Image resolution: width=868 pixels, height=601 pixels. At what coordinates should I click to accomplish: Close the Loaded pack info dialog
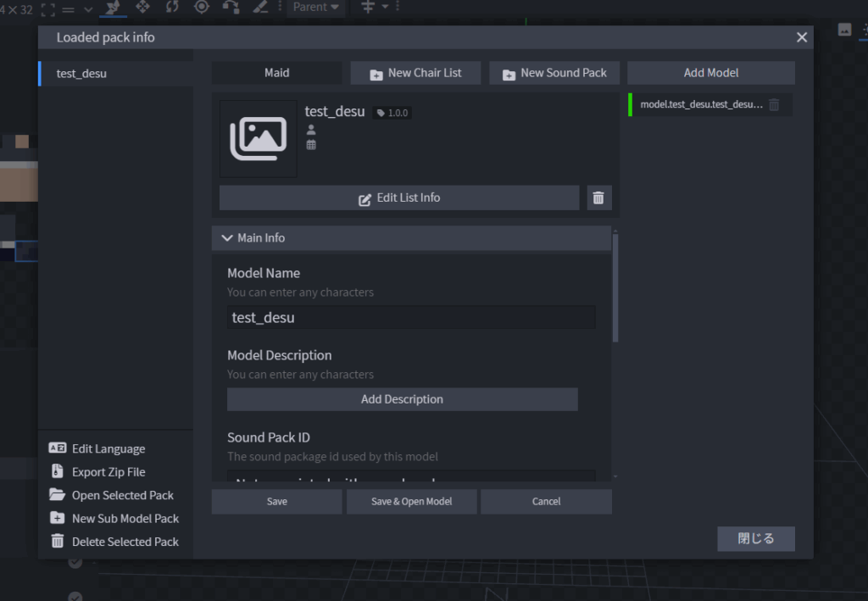801,37
